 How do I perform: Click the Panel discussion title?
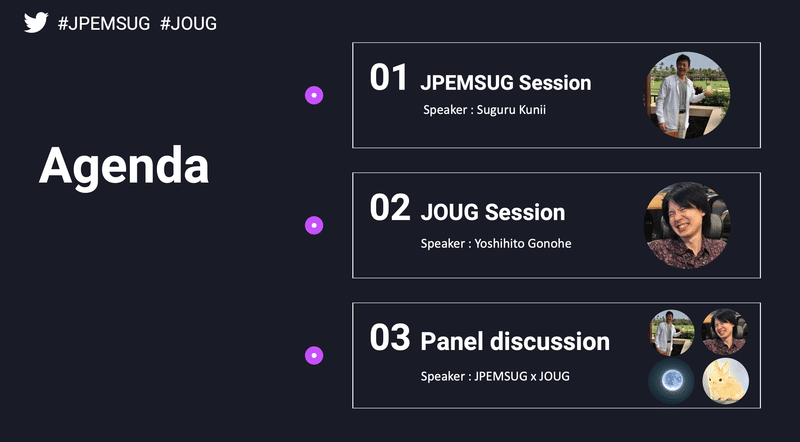(515, 342)
